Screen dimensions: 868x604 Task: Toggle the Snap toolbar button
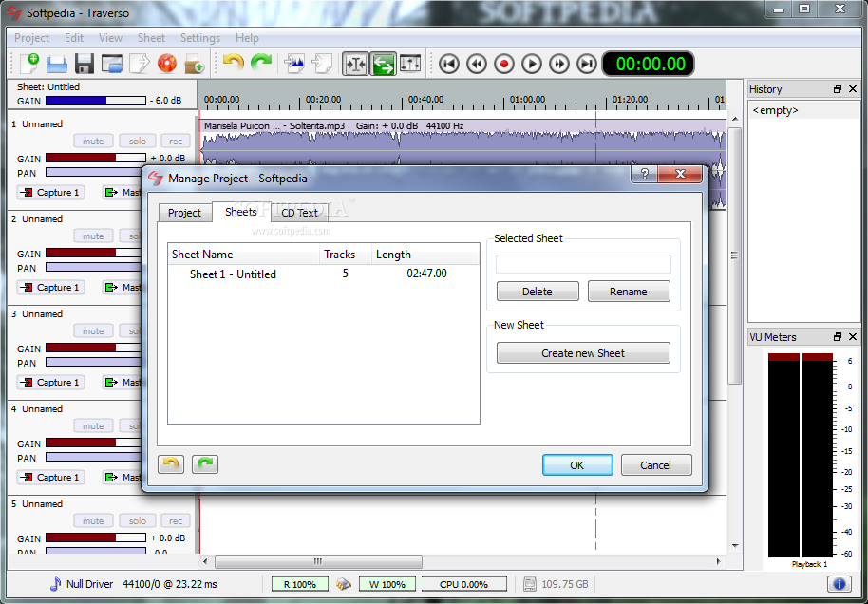(x=355, y=64)
